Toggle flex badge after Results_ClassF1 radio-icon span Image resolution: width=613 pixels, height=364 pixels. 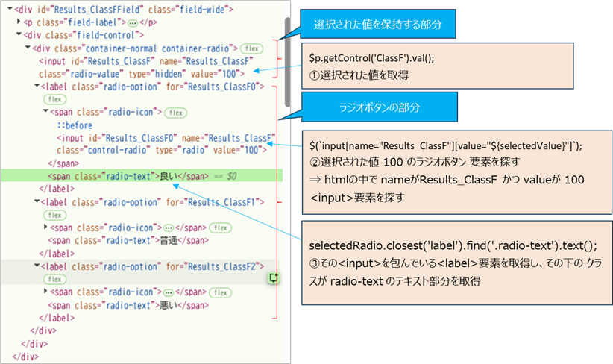[x=219, y=228]
